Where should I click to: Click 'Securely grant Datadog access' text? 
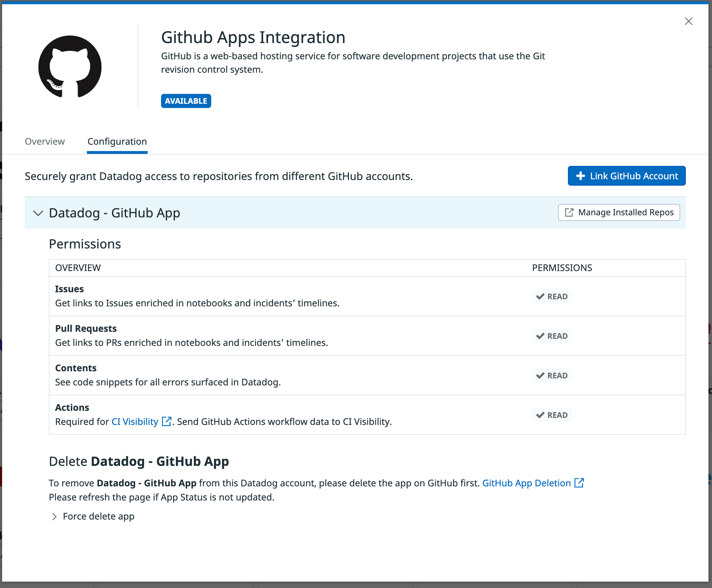pos(219,176)
